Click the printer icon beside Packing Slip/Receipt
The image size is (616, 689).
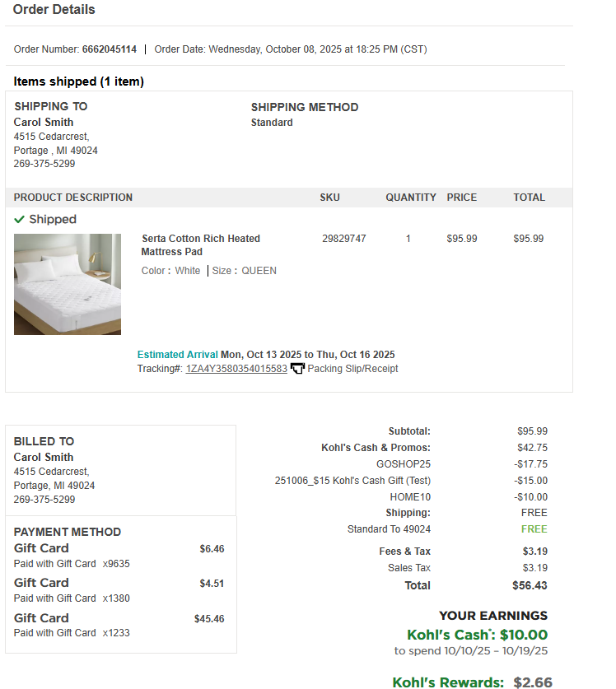click(297, 368)
